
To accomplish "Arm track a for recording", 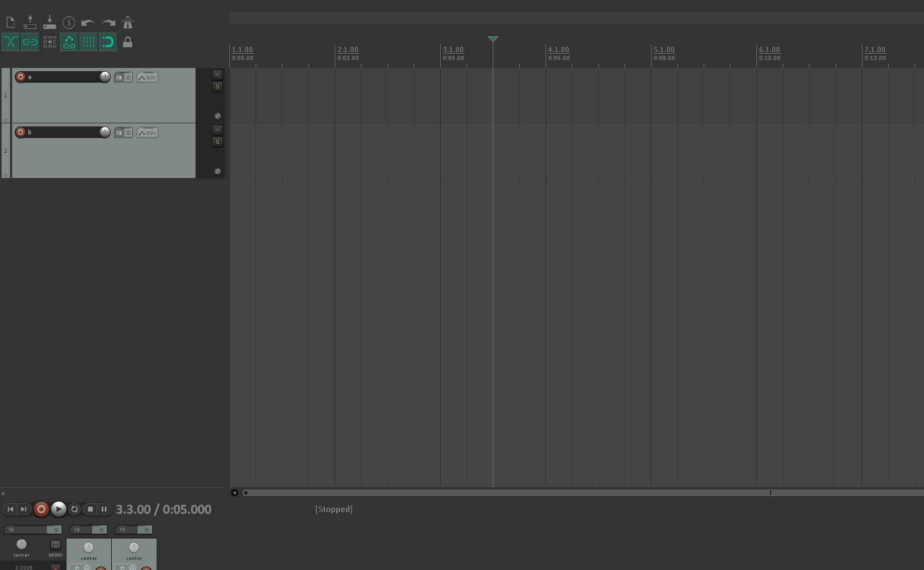I will [x=21, y=77].
